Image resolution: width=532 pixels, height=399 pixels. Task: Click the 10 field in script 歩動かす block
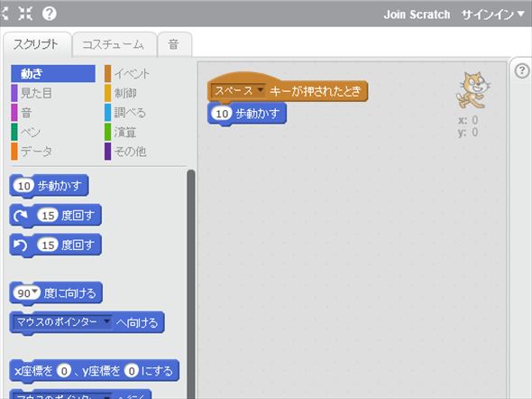(x=222, y=114)
